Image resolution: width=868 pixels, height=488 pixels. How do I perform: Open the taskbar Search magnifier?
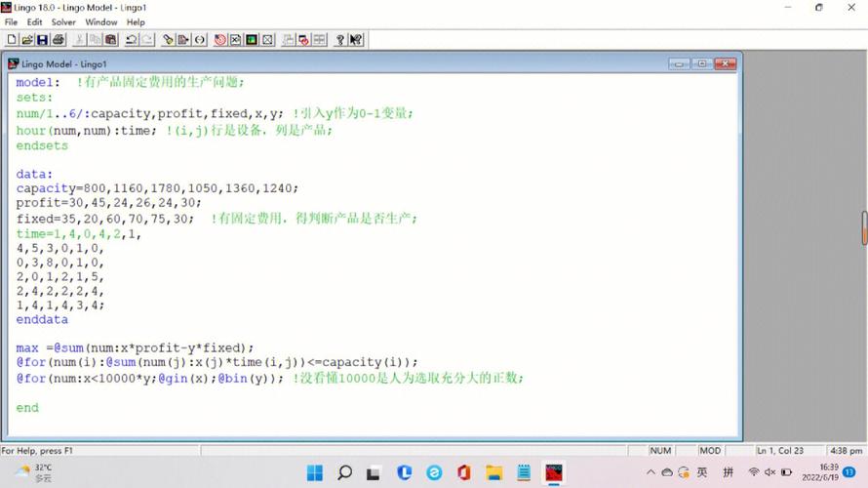pos(344,473)
